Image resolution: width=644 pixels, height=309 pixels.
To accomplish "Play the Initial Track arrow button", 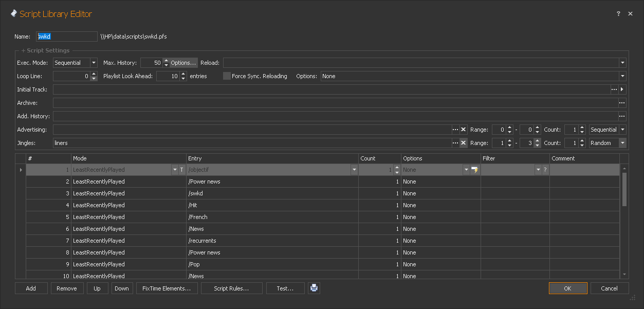I will [622, 89].
